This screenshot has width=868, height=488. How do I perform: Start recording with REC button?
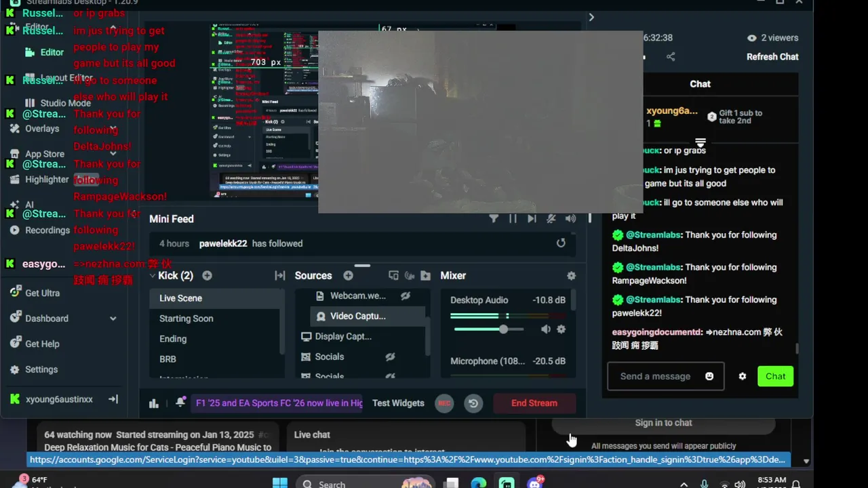(444, 403)
